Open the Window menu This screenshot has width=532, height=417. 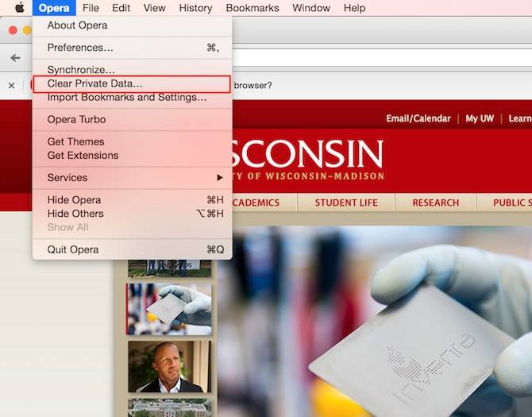311,8
